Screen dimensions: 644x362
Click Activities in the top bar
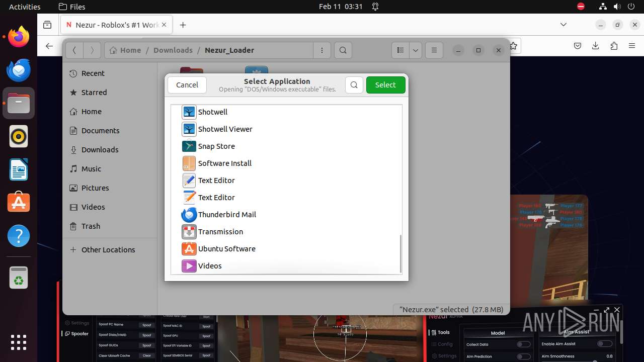[x=25, y=7]
